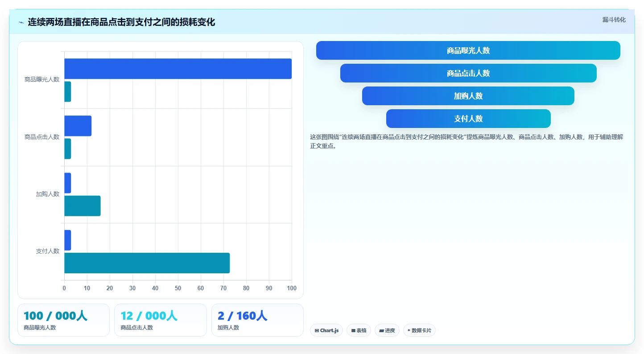Click the teal bar under 商品曝光人数
The image size is (644, 354).
(68, 92)
